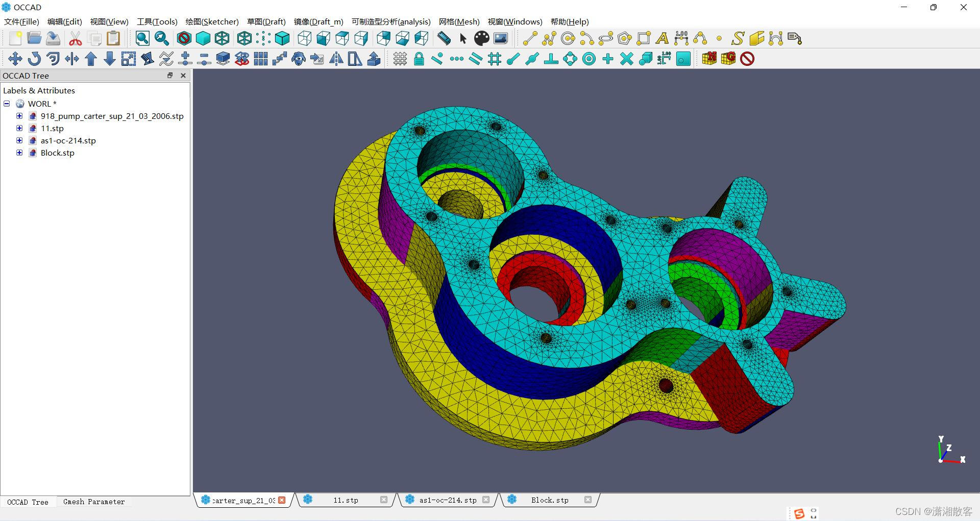This screenshot has height=521, width=980.
Task: Click the scissors Cut icon
Action: 76,39
